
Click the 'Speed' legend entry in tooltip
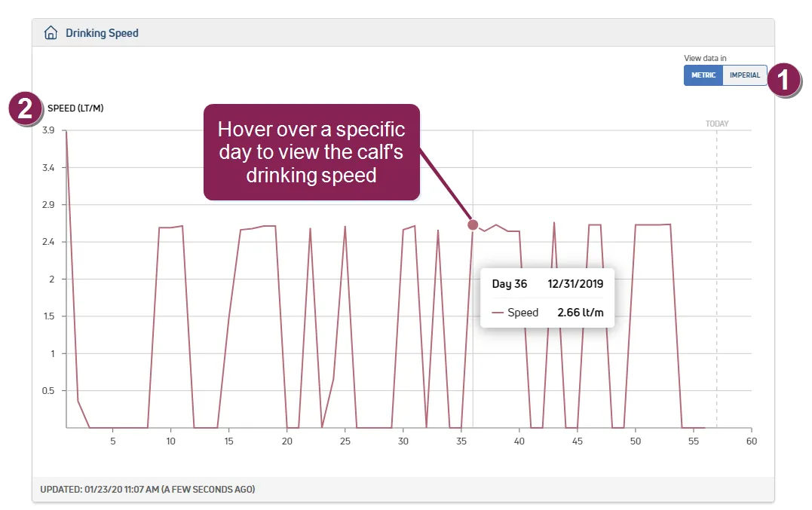515,313
